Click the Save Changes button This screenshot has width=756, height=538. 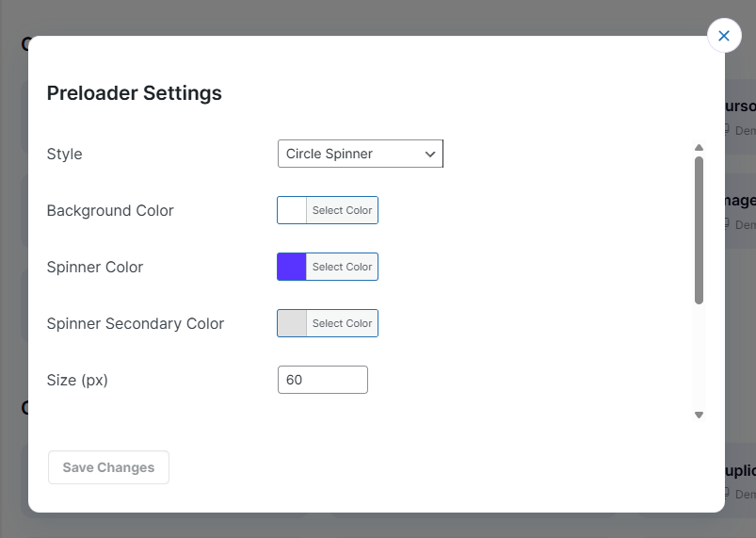click(108, 467)
